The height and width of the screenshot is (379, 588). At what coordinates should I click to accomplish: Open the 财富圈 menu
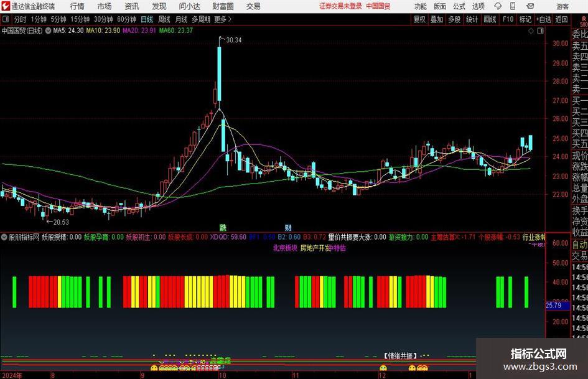pyautogui.click(x=223, y=6)
